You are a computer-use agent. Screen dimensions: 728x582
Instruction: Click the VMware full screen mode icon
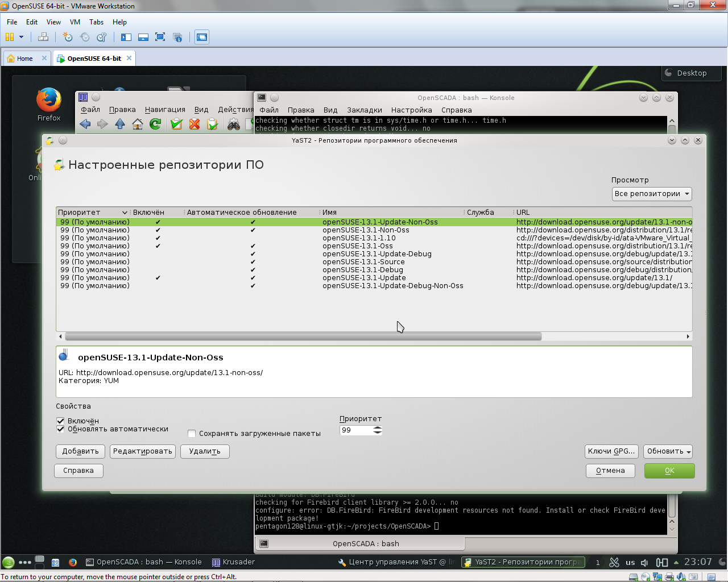160,38
